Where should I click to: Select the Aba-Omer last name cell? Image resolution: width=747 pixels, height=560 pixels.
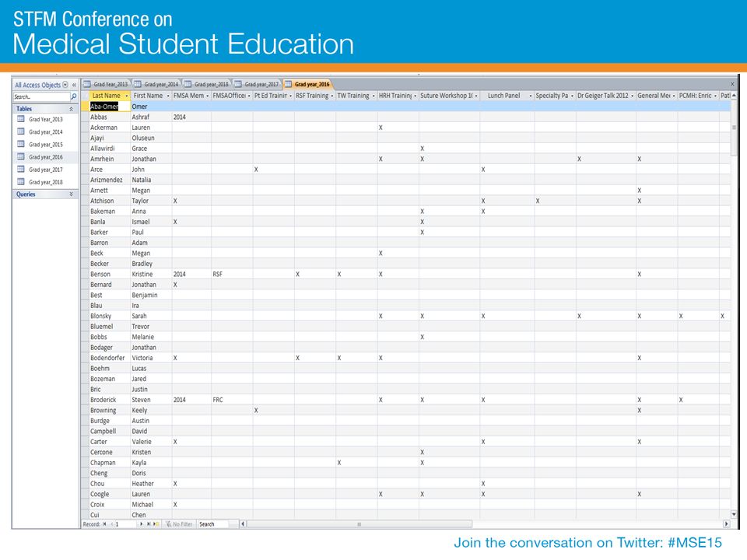(110, 107)
